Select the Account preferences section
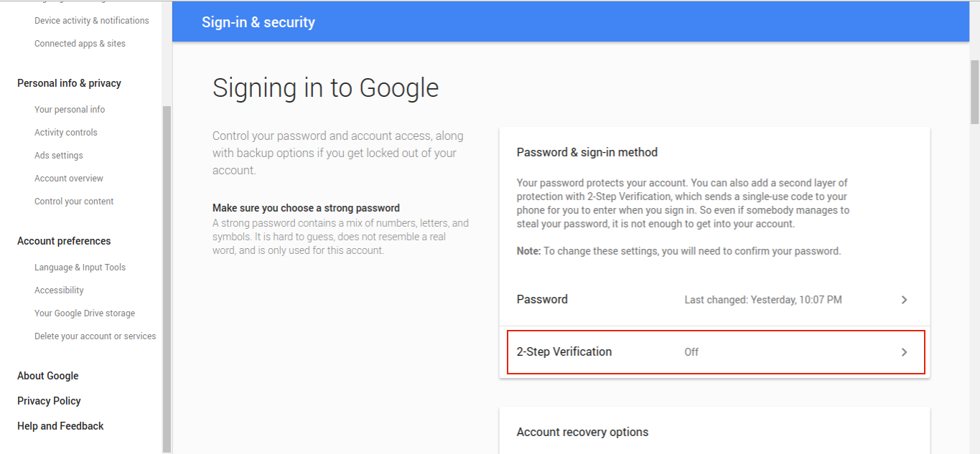This screenshot has height=454, width=980. 64,241
